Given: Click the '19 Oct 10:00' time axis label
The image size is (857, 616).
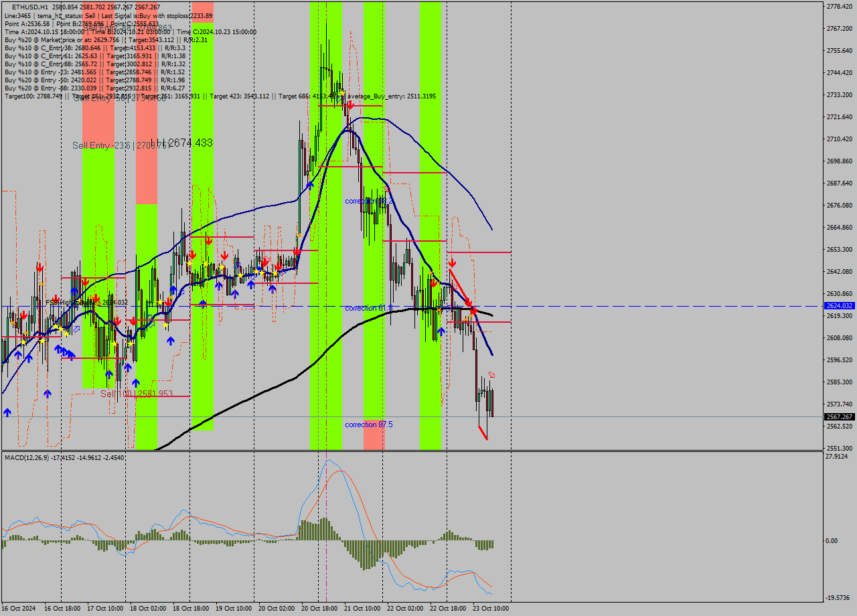Looking at the screenshot, I should (x=234, y=609).
